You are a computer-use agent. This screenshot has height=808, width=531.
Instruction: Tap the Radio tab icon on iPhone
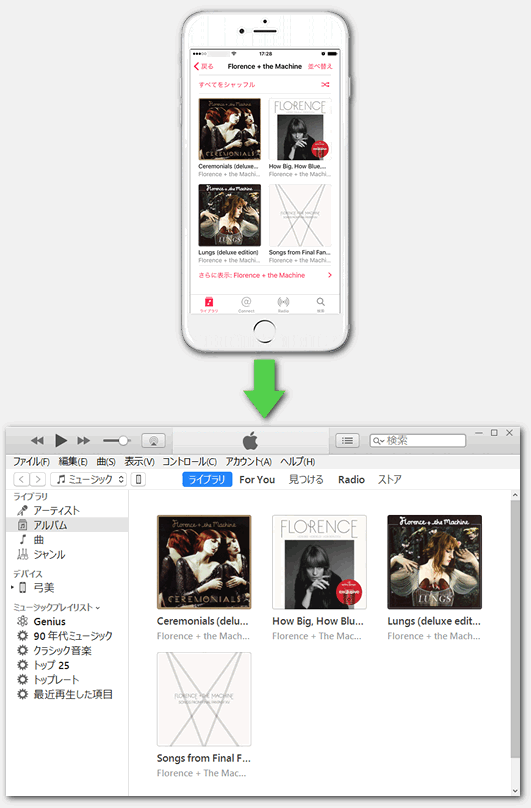(283, 304)
